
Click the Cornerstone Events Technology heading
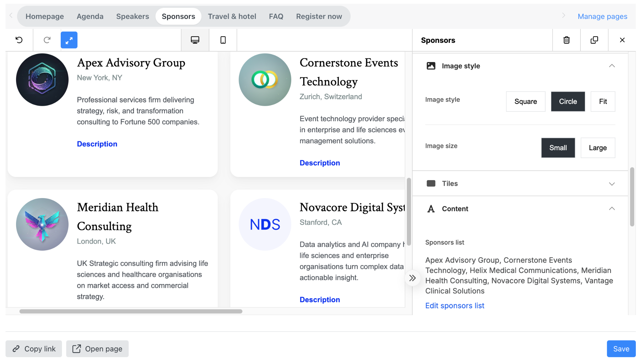click(349, 72)
